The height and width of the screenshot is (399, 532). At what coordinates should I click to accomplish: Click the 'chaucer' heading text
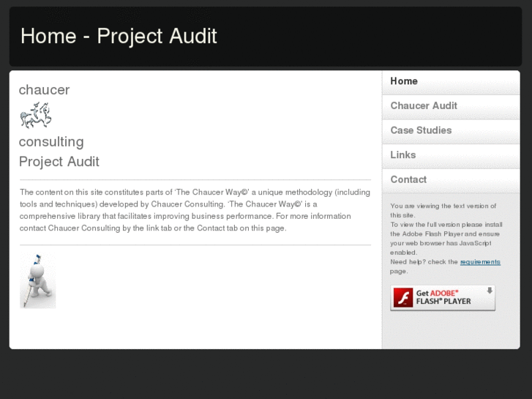tap(44, 90)
